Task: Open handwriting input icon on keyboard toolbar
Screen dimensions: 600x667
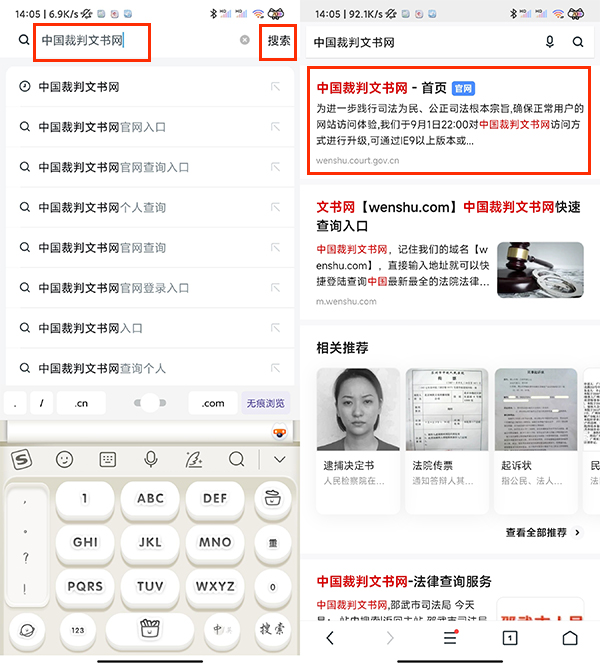Action: (x=194, y=459)
